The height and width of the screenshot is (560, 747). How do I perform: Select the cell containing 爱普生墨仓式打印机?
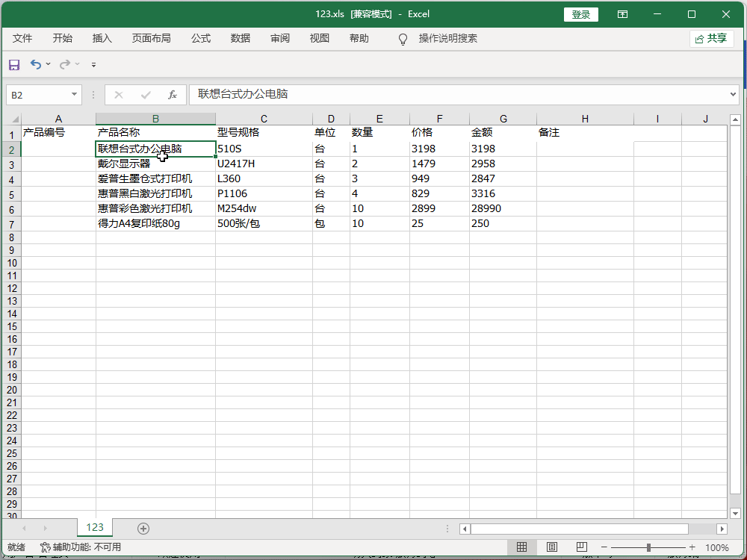[x=155, y=178]
